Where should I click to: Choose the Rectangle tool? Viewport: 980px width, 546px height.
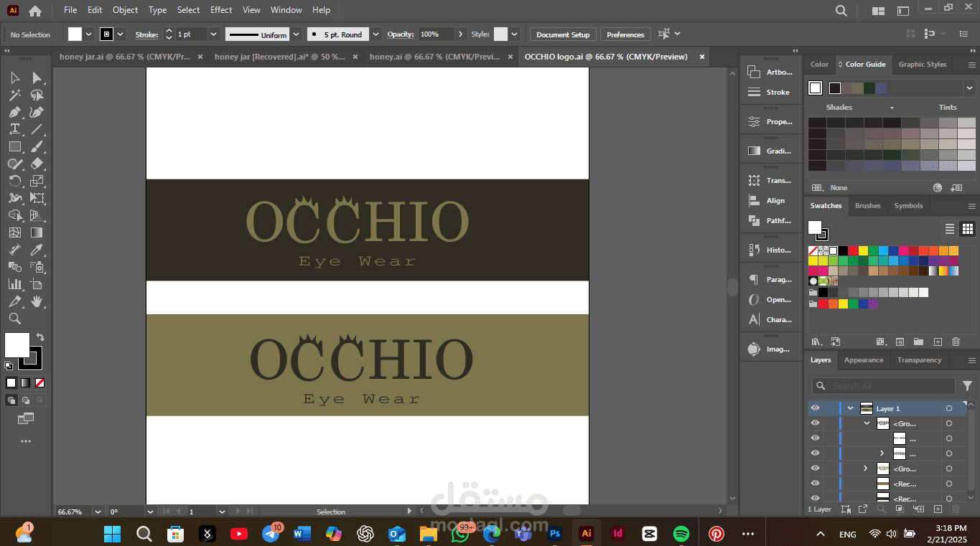click(x=14, y=146)
